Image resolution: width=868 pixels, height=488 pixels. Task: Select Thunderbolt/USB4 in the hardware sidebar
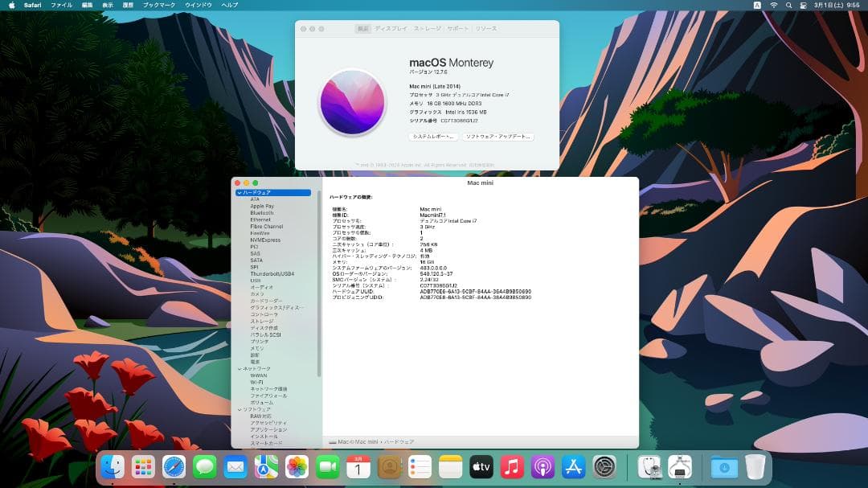coord(271,272)
